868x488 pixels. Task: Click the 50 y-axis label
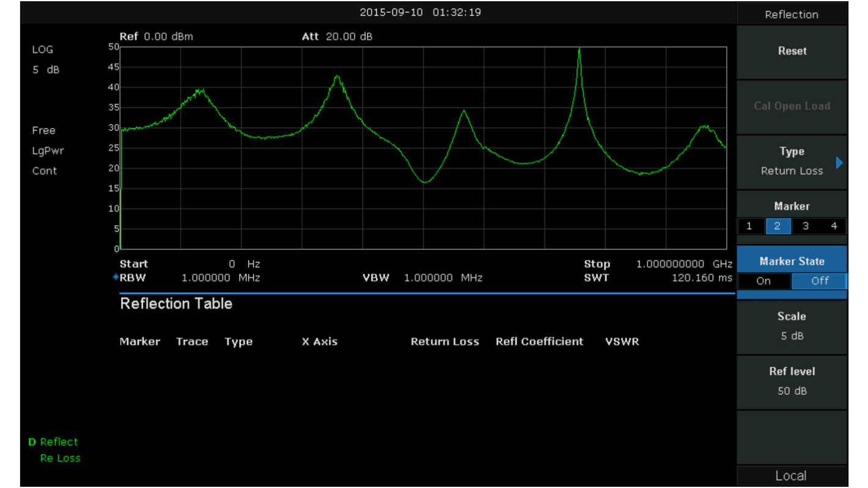(114, 47)
